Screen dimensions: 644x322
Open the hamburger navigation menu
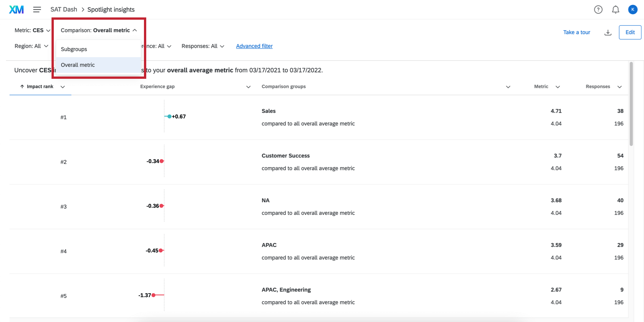coord(37,9)
